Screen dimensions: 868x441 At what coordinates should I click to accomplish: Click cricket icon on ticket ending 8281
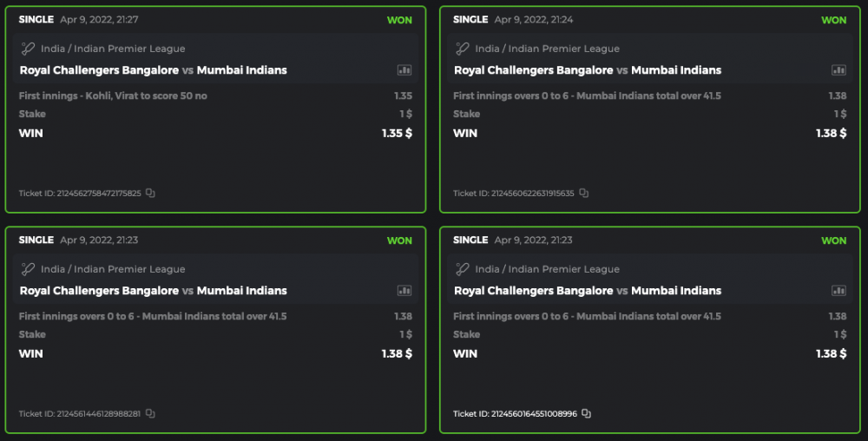coord(28,270)
